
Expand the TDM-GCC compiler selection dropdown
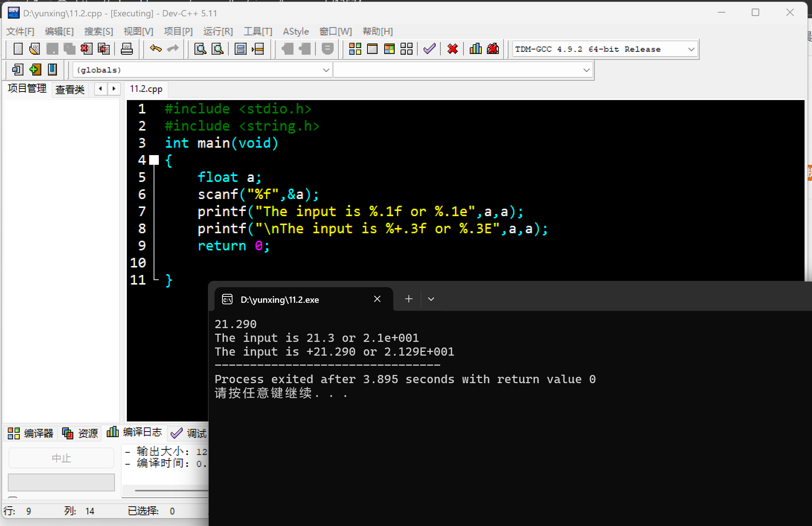691,49
